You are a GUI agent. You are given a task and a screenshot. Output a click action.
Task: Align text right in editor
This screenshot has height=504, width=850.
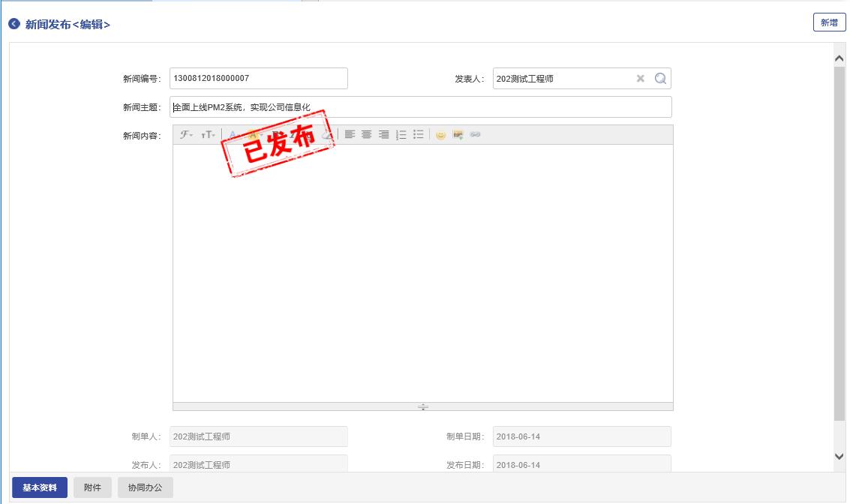click(383, 135)
